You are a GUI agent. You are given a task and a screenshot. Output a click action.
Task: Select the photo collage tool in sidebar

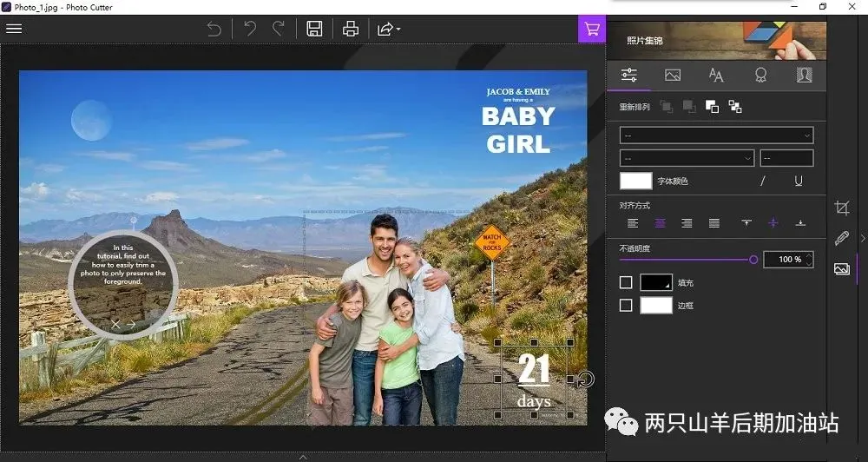pos(841,269)
